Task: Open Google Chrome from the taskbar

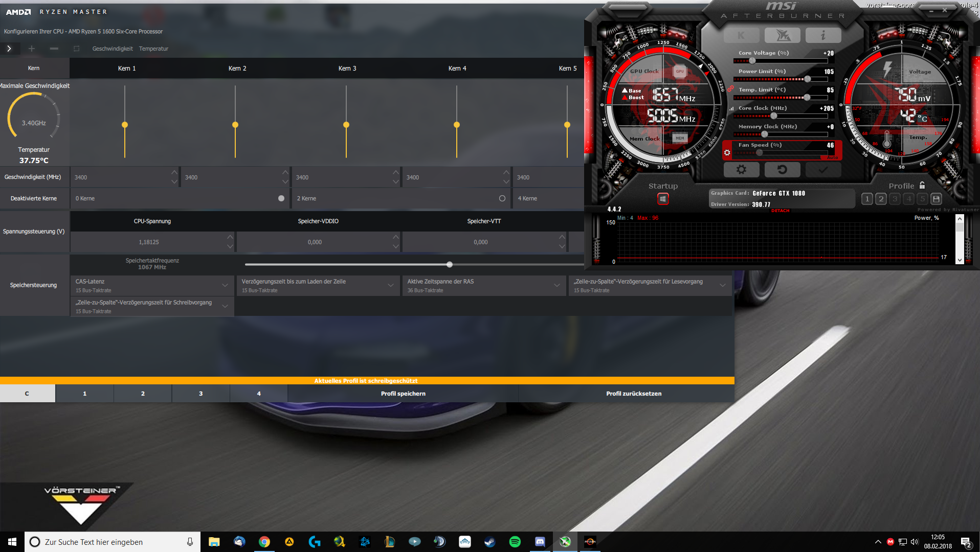Action: [264, 542]
